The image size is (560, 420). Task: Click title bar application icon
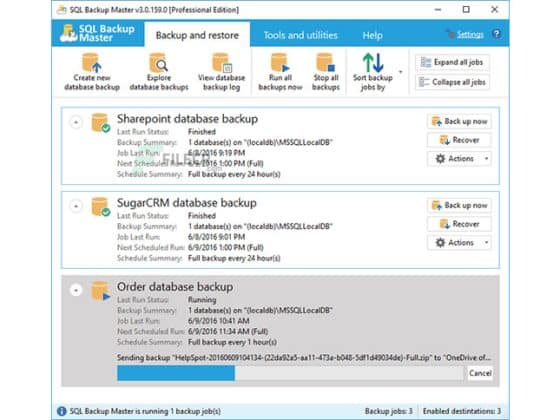click(x=62, y=10)
